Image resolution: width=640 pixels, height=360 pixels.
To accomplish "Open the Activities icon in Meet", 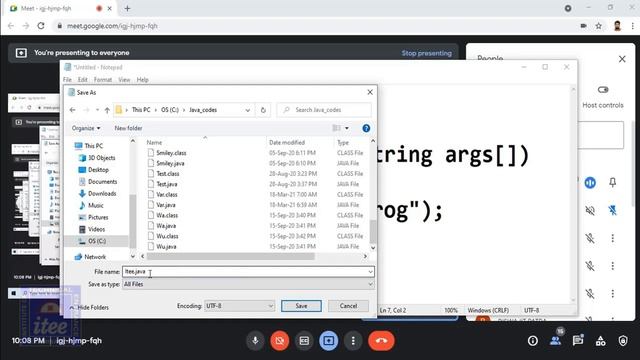I will tap(600, 340).
